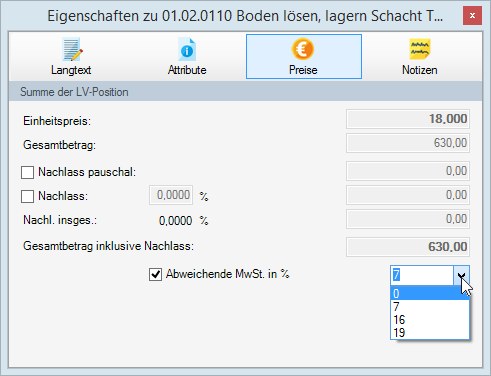Switch to the Attribute tab label
The height and width of the screenshot is (376, 491).
point(187,70)
